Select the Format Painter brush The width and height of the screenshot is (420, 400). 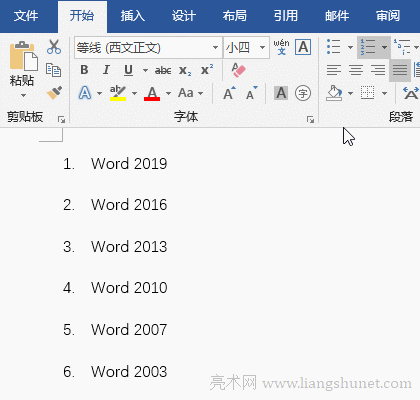click(54, 93)
